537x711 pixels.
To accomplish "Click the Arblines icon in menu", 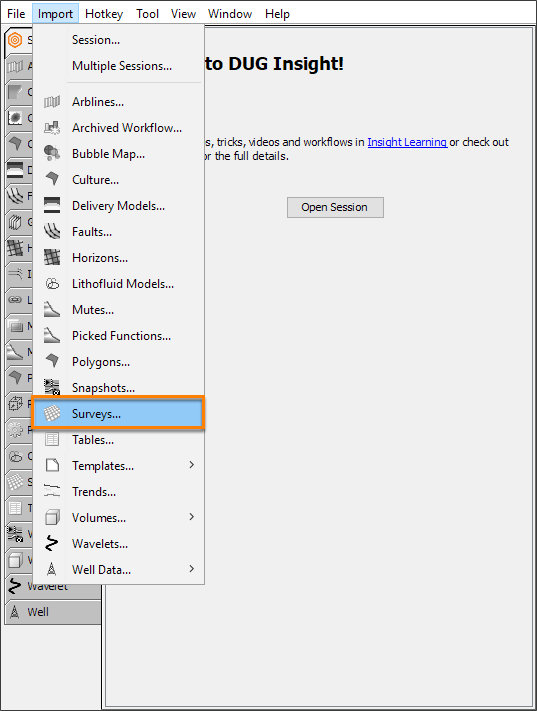I will (x=52, y=102).
